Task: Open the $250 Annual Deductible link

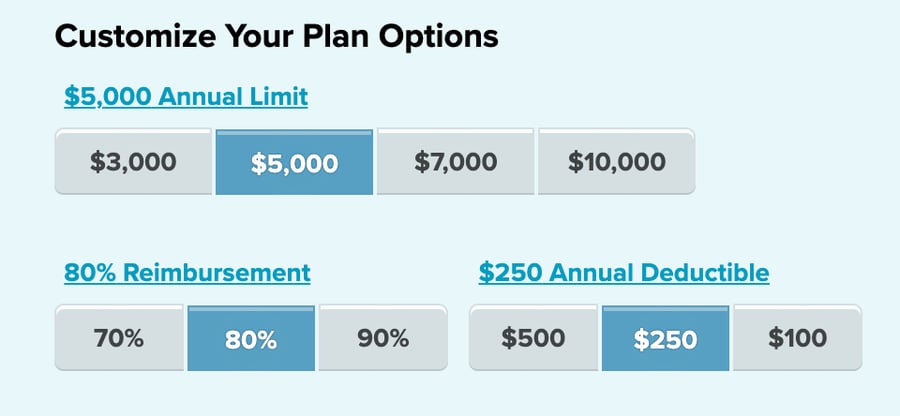Action: (624, 272)
